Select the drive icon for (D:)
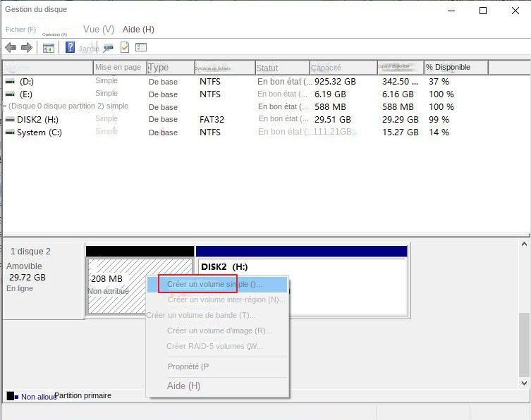Image resolution: width=531 pixels, height=420 pixels. tap(10, 82)
